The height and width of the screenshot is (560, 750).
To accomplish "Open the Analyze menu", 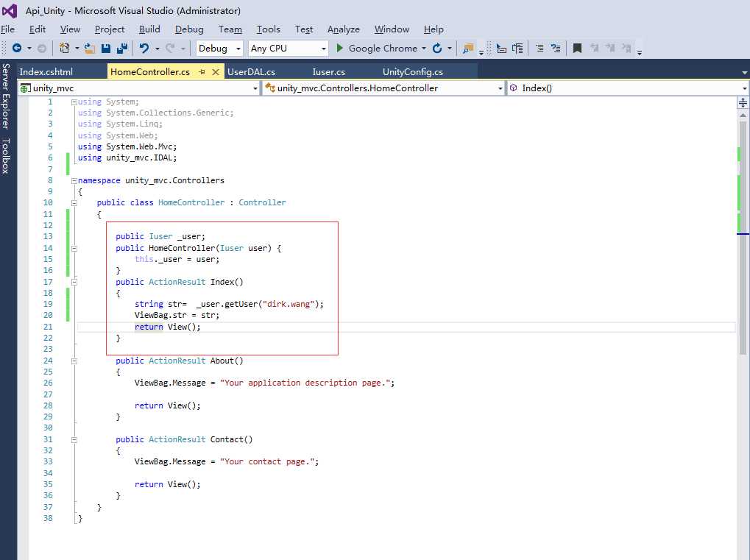I will pos(344,29).
